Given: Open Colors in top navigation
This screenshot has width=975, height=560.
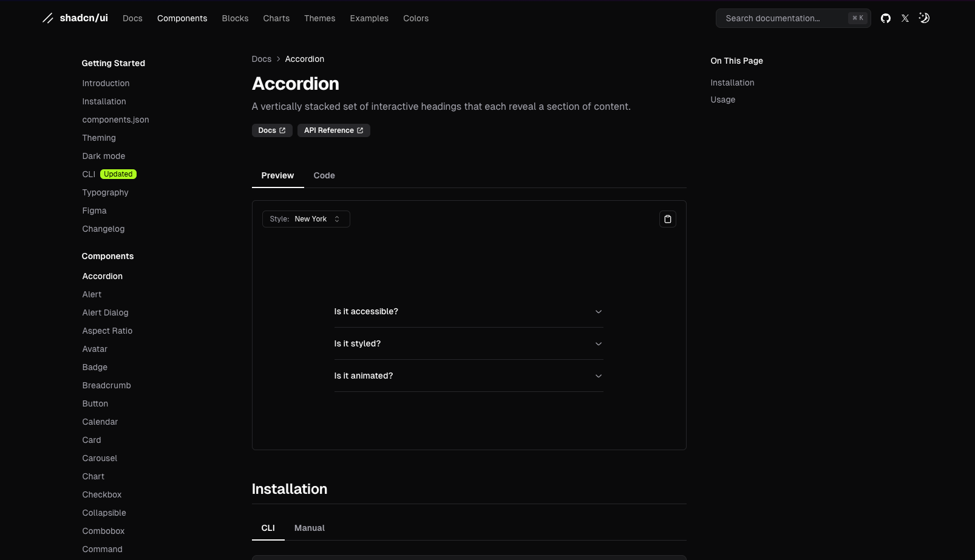Looking at the screenshot, I should click(416, 18).
